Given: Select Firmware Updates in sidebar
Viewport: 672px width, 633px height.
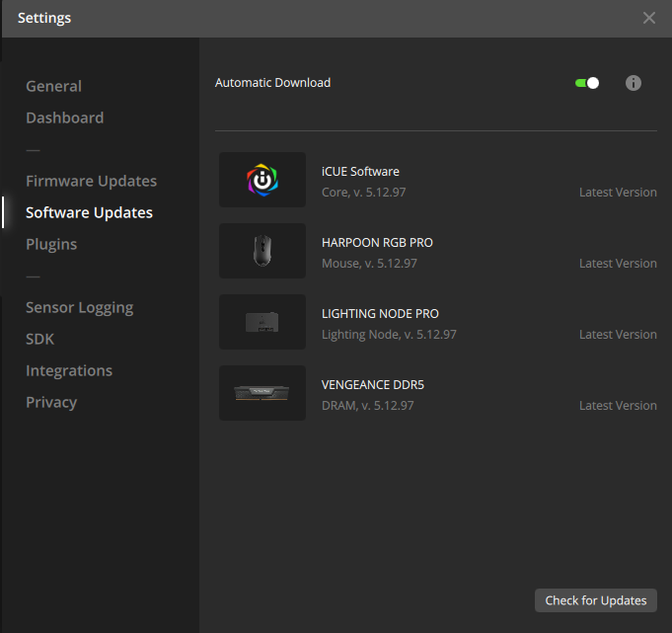Looking at the screenshot, I should click(x=91, y=181).
